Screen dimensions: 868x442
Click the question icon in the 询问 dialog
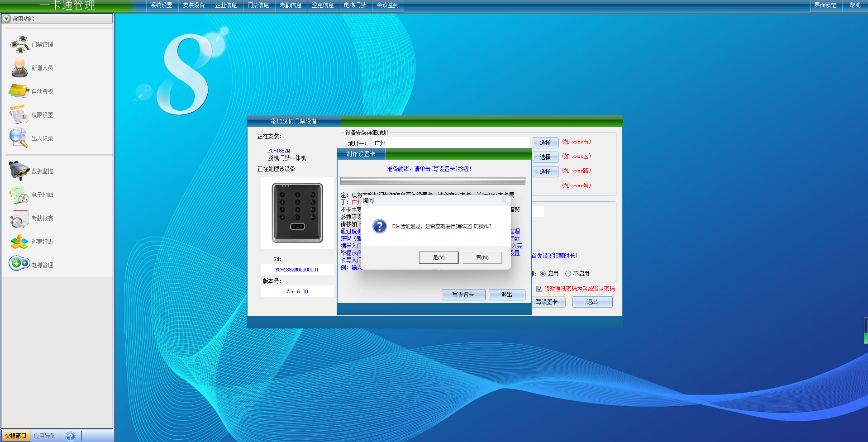379,226
